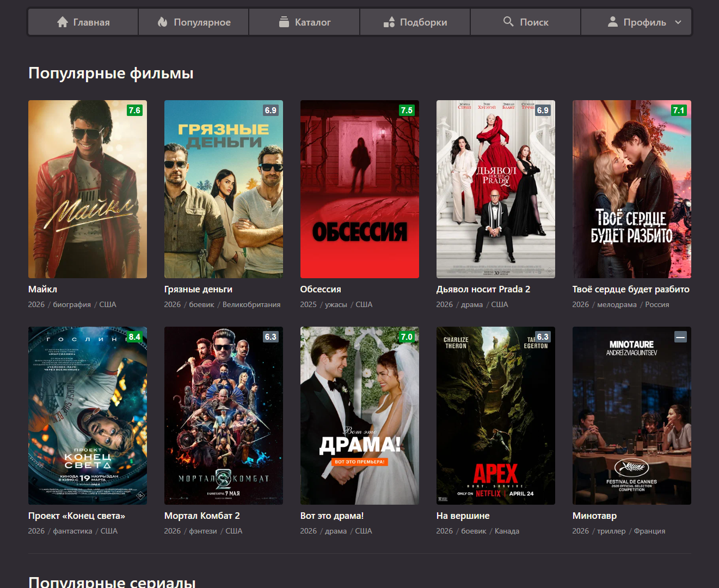Select the фантастика genre link
This screenshot has height=588, width=719.
72,531
